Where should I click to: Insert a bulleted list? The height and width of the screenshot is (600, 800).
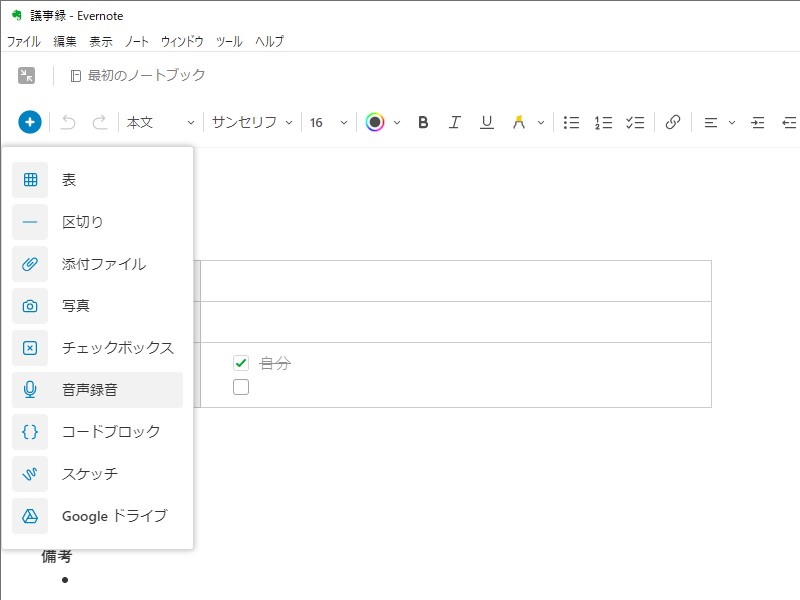tap(571, 122)
